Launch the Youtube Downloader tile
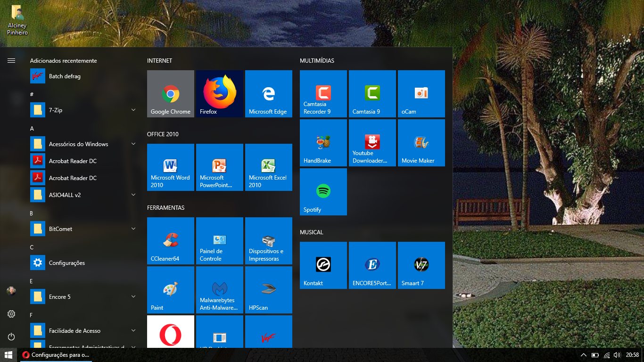Image resolution: width=644 pixels, height=362 pixels. (x=372, y=143)
